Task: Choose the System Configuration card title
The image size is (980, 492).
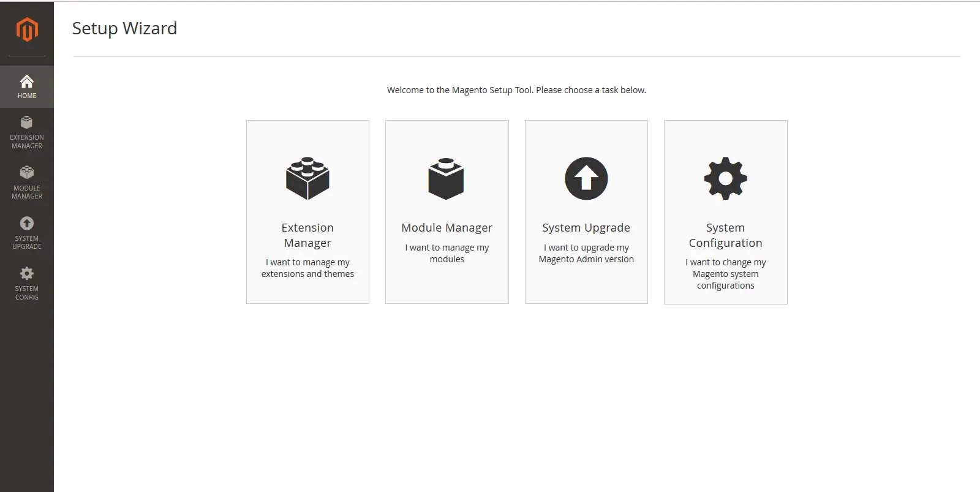Action: point(725,235)
